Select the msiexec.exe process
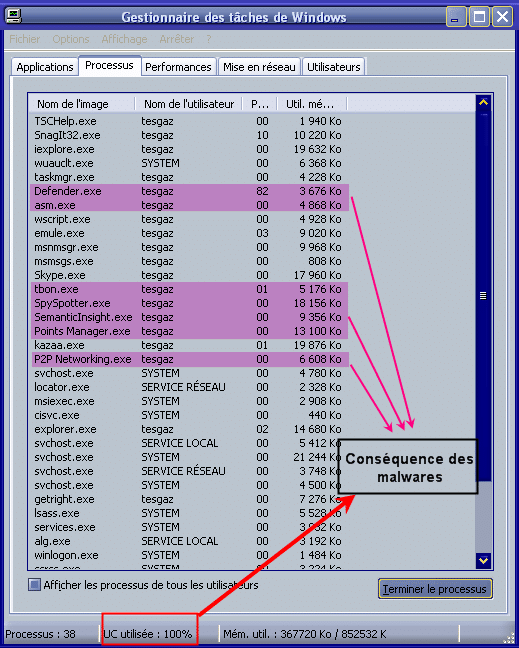The width and height of the screenshot is (519, 648). point(190,401)
